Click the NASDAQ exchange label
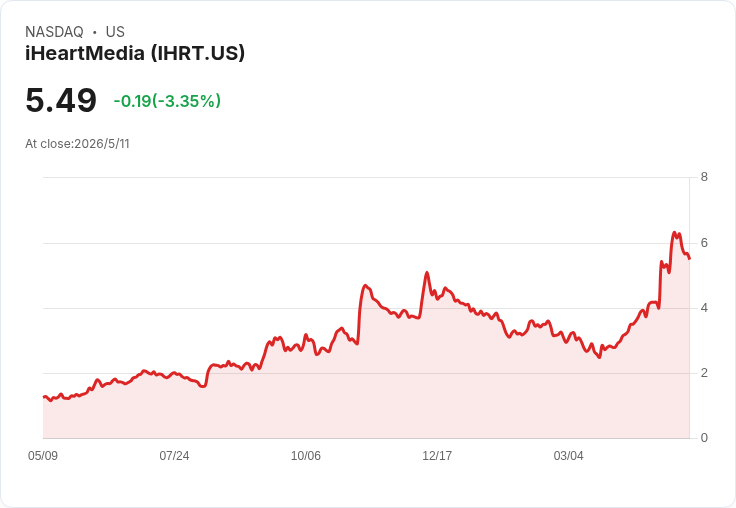736x508 pixels. click(x=54, y=32)
